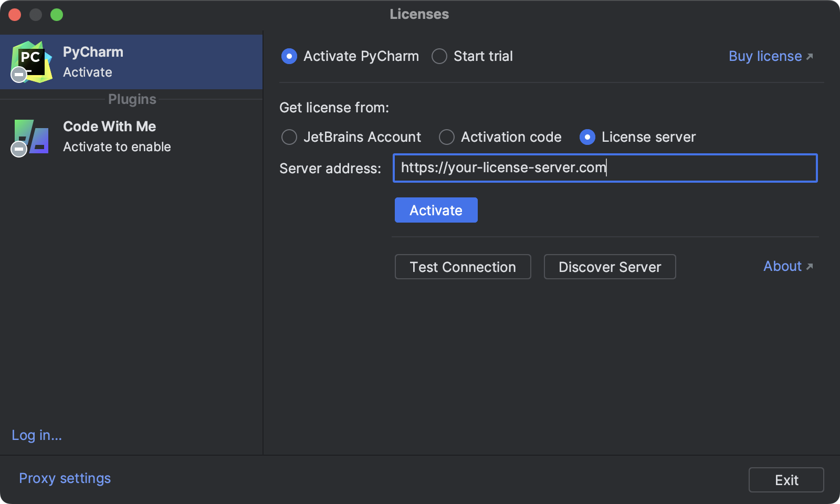Select the Start trial radio button
Image resolution: width=840 pixels, height=504 pixels.
[x=439, y=56]
